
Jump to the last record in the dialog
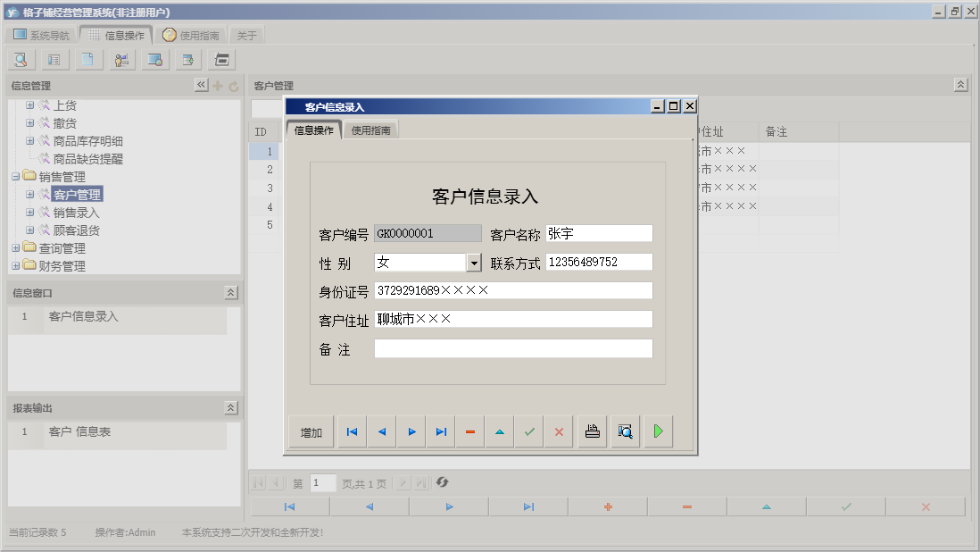point(440,431)
